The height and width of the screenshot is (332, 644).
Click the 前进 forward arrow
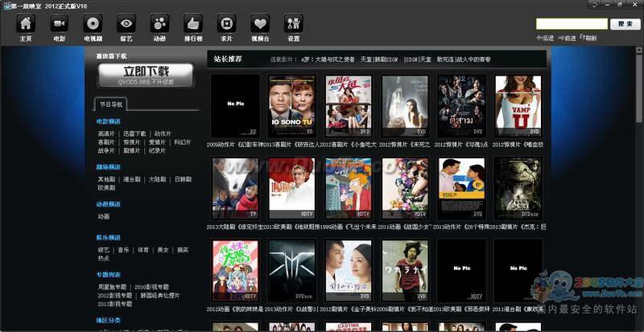tap(567, 38)
